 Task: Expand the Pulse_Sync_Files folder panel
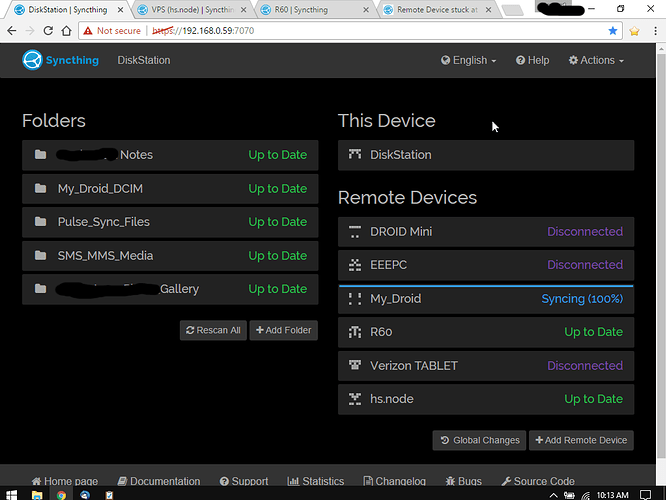[170, 222]
